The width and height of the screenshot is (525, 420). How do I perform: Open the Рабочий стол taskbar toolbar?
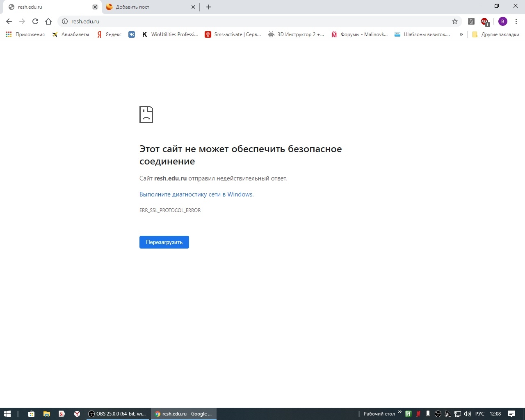click(x=379, y=414)
